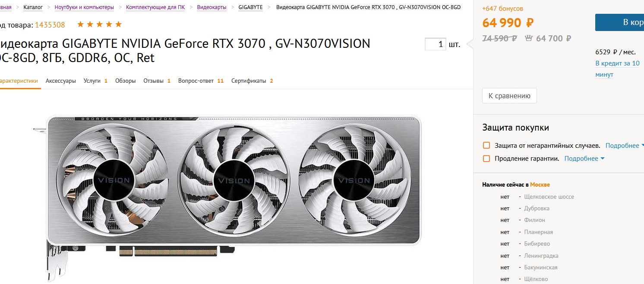This screenshot has width=644, height=284.
Task: Expand Подробнее next to Продление гарантии
Action: click(584, 159)
